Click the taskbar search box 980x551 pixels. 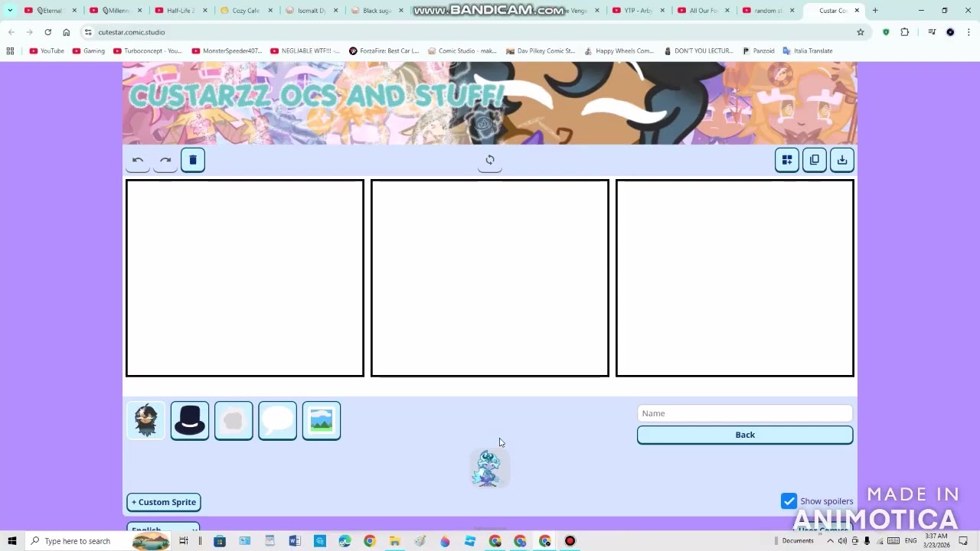click(x=98, y=541)
